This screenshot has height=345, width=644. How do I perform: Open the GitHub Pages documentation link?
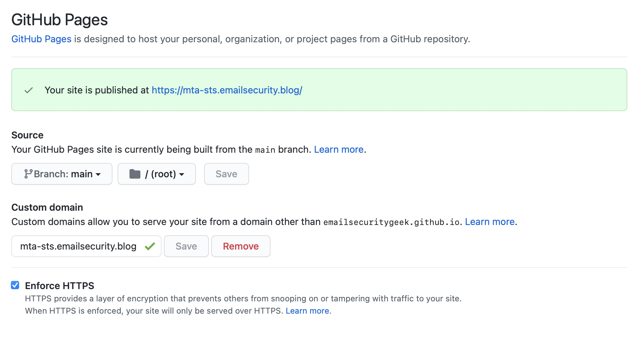[41, 39]
